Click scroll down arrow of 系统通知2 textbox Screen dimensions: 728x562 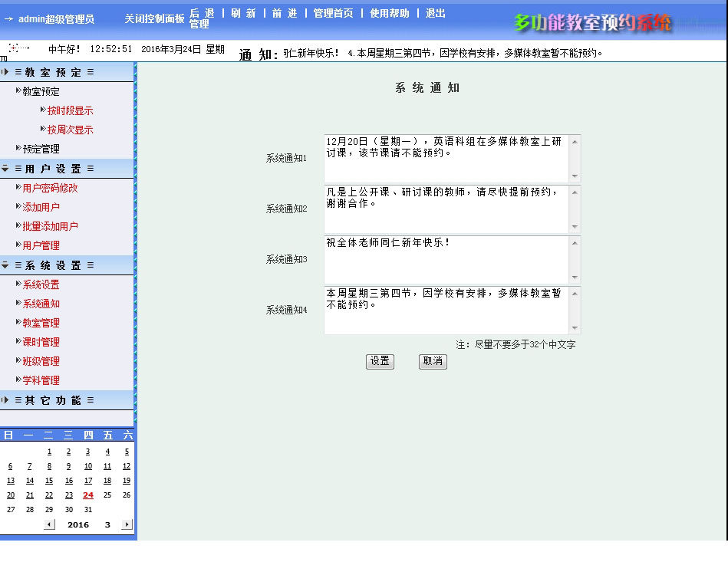575,226
